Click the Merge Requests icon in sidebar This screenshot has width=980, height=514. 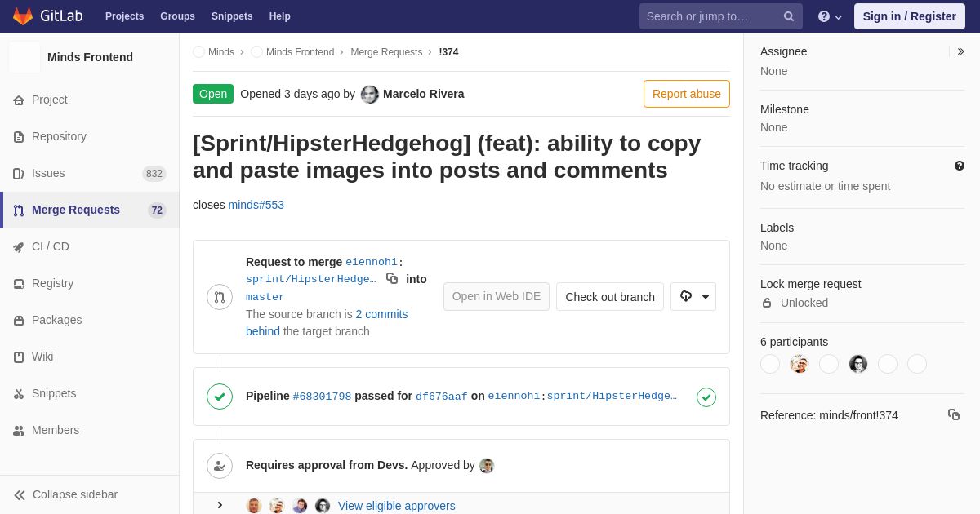point(19,210)
